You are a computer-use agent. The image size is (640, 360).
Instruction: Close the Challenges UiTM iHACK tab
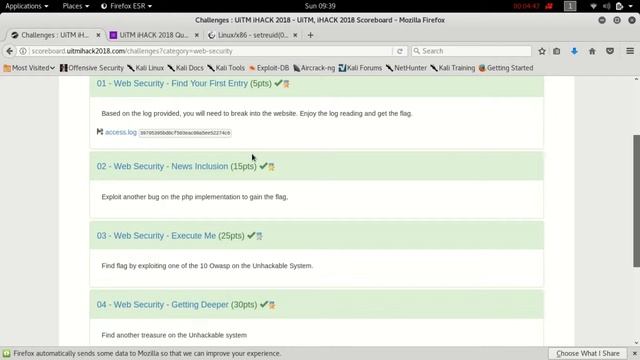98,35
